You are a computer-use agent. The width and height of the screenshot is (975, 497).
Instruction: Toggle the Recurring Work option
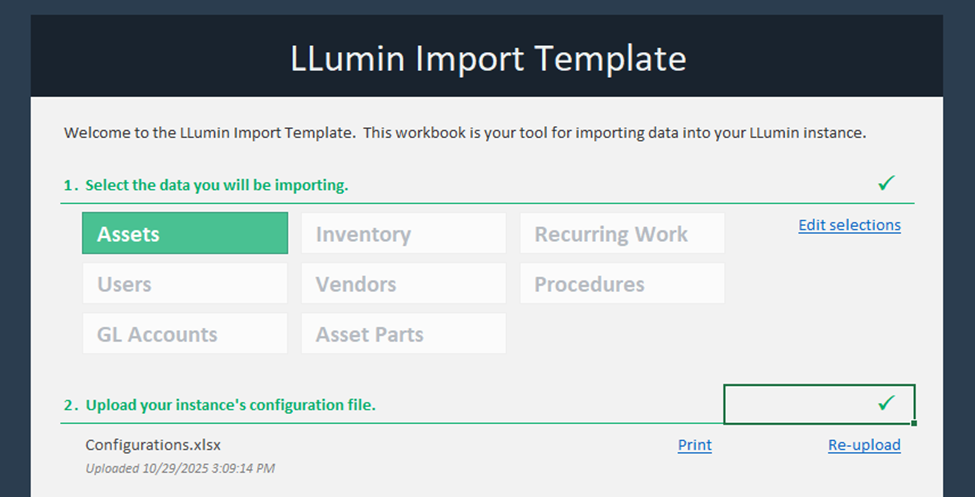622,234
